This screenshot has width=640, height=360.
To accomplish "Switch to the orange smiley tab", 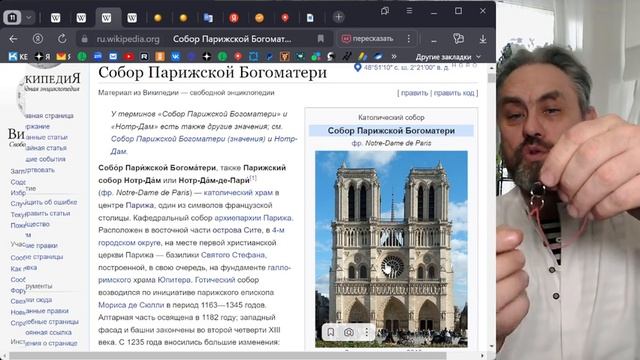I will click(x=260, y=18).
